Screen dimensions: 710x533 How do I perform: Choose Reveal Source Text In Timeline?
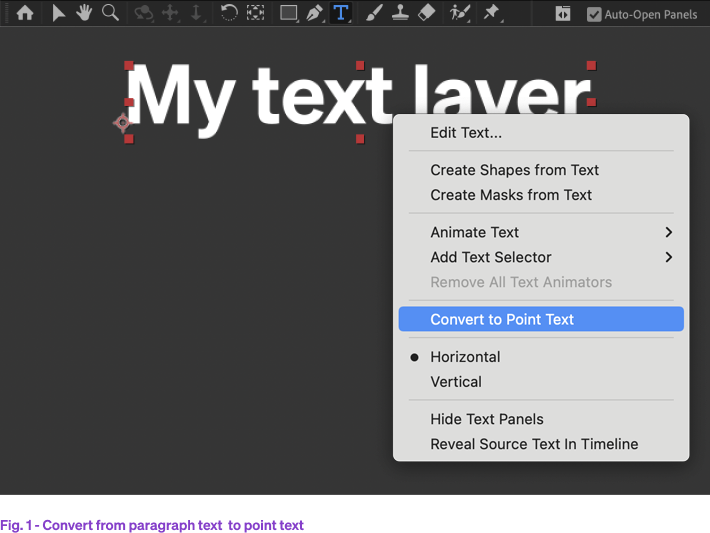(541, 444)
